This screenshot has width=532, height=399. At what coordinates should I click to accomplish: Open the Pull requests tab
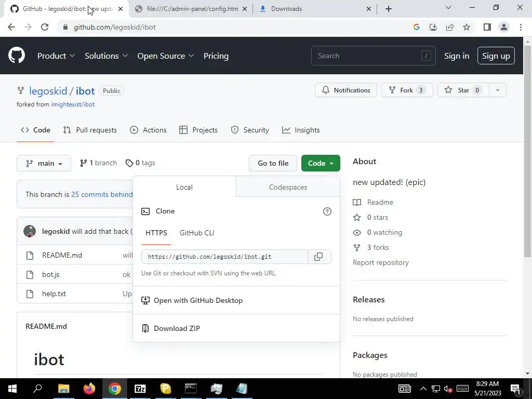point(90,130)
